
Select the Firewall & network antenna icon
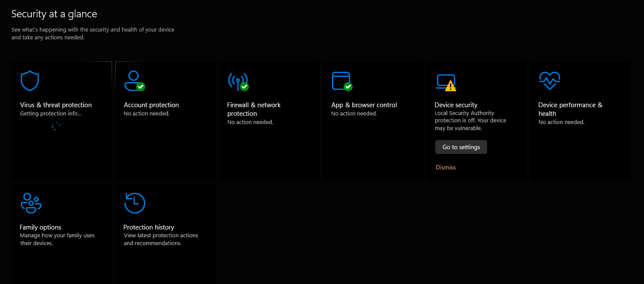point(238,81)
